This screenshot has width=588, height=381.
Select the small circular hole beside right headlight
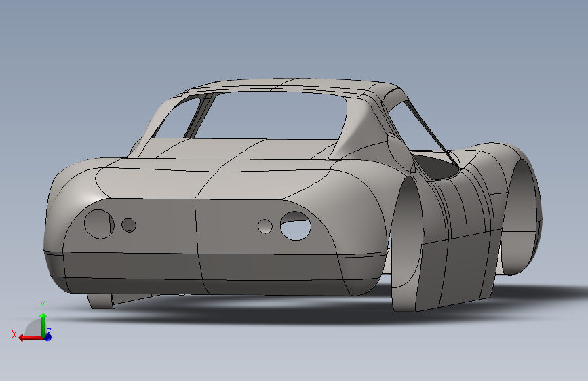(x=265, y=226)
